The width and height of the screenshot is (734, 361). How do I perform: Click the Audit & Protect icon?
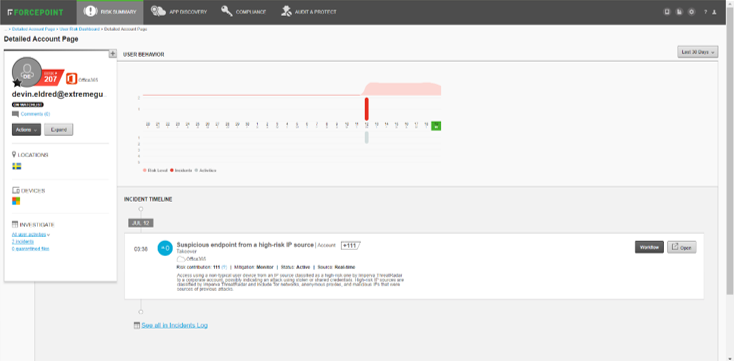pyautogui.click(x=286, y=11)
